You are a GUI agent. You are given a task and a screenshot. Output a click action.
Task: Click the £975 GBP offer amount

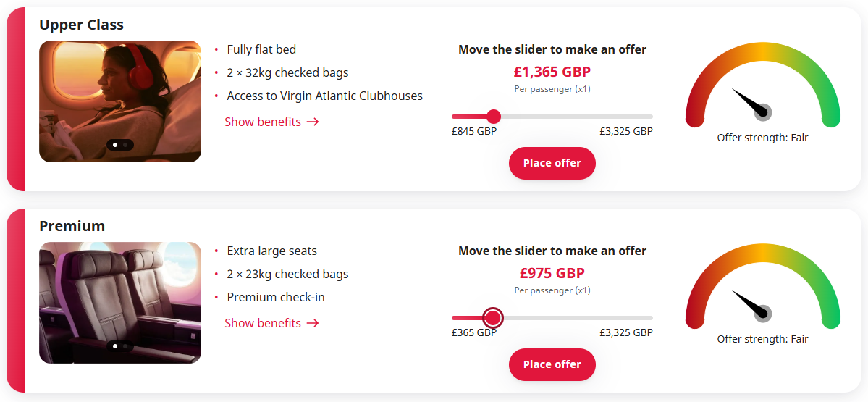[x=552, y=273]
